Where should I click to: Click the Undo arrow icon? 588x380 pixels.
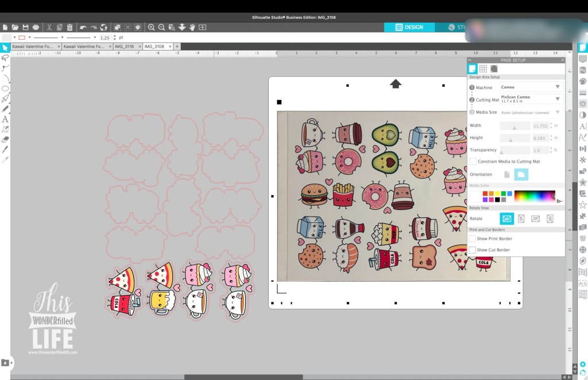pyautogui.click(x=83, y=27)
